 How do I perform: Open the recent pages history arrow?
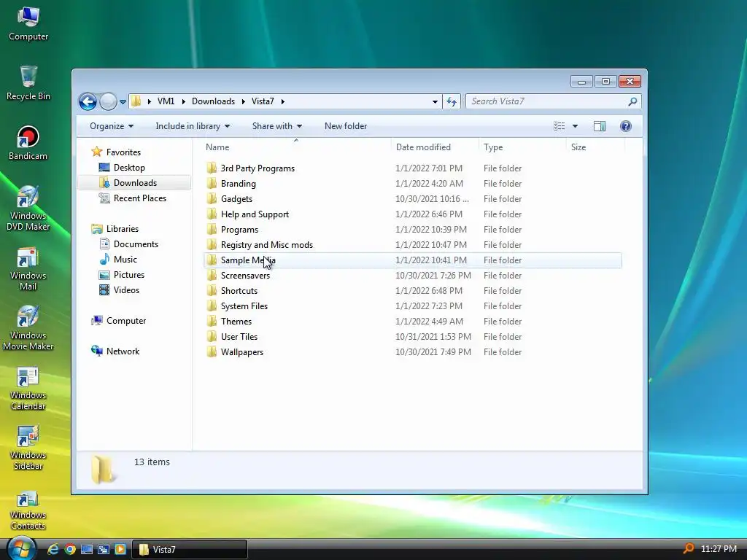(123, 102)
